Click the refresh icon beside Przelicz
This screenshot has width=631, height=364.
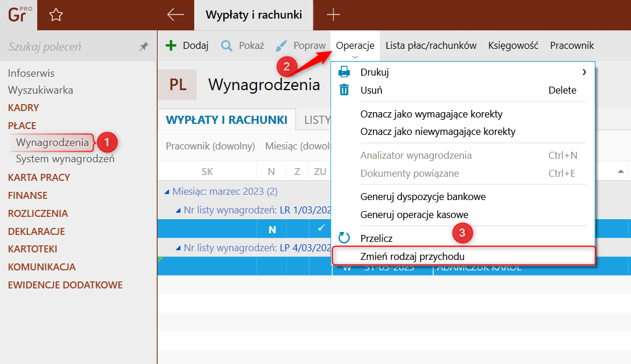(x=344, y=238)
